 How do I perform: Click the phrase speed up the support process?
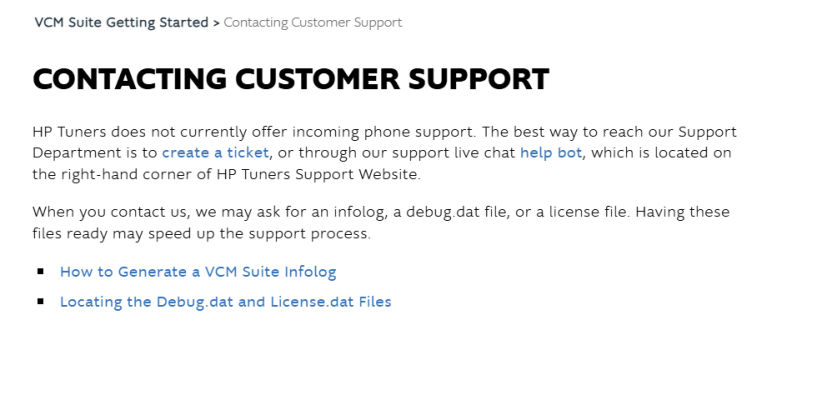258,233
